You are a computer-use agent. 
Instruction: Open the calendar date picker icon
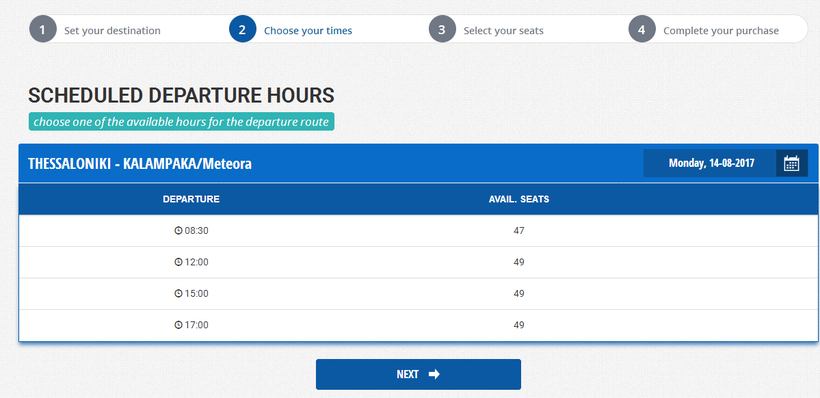pyautogui.click(x=791, y=163)
